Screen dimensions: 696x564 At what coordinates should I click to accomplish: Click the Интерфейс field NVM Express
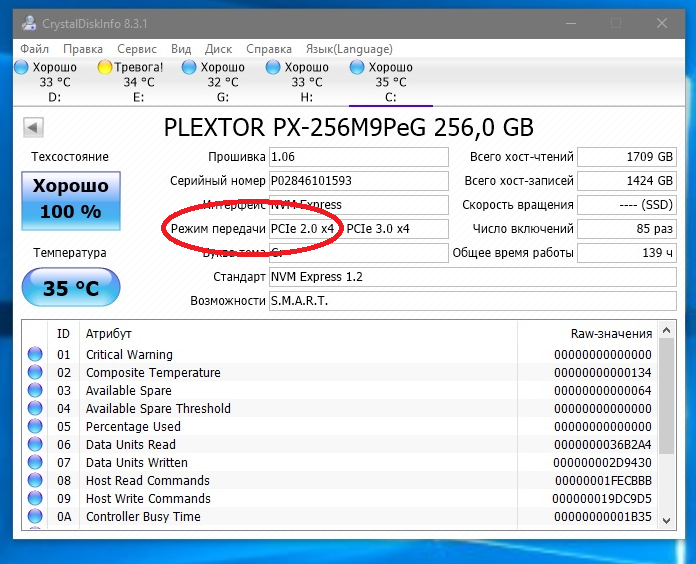(359, 205)
